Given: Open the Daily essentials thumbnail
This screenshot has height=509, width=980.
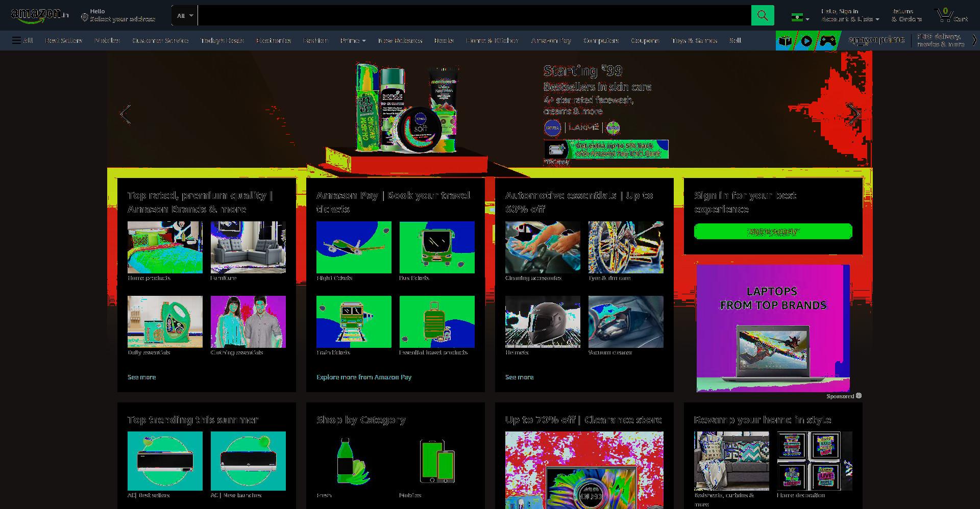Looking at the screenshot, I should click(x=165, y=322).
